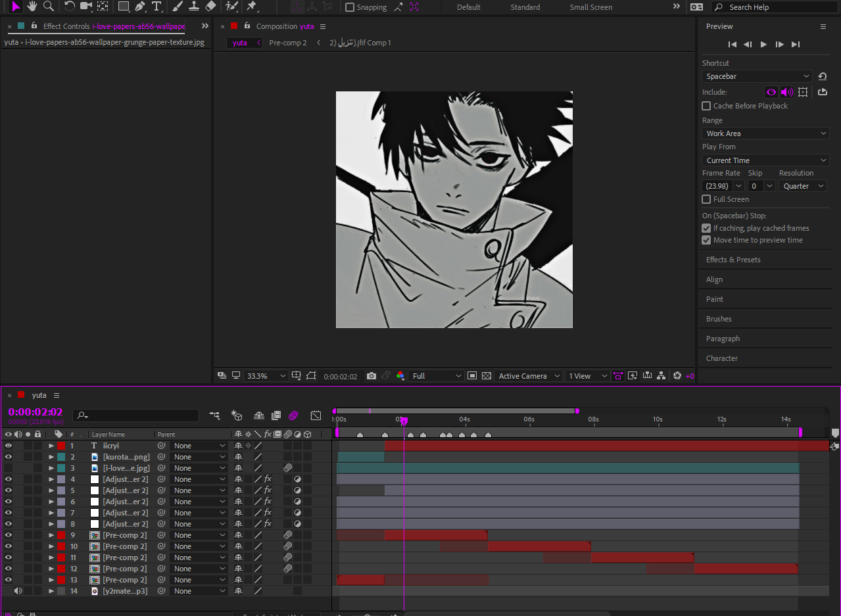Viewport: 841px width, 616px height.
Task: Show more workspaces overflow arrows
Action: [x=677, y=7]
